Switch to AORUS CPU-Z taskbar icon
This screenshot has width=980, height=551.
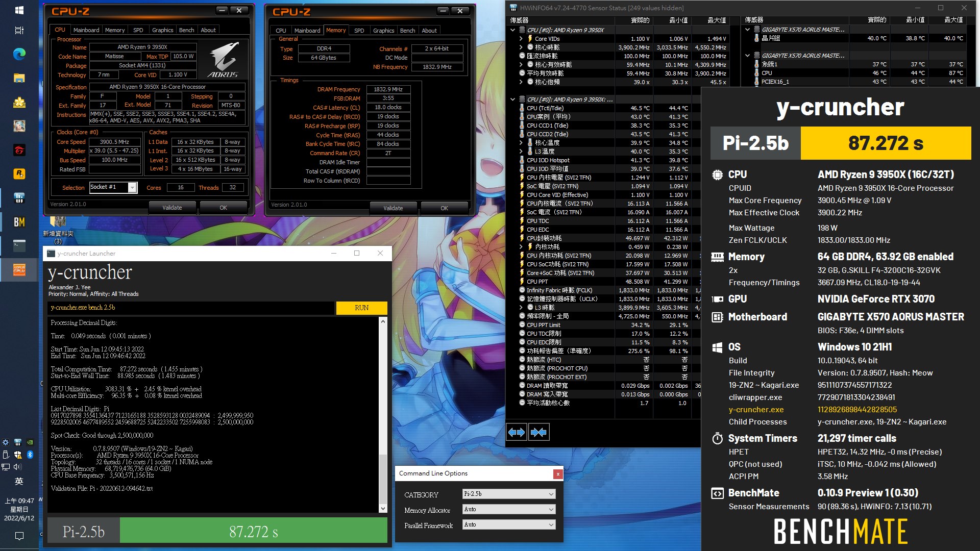pos(19,270)
